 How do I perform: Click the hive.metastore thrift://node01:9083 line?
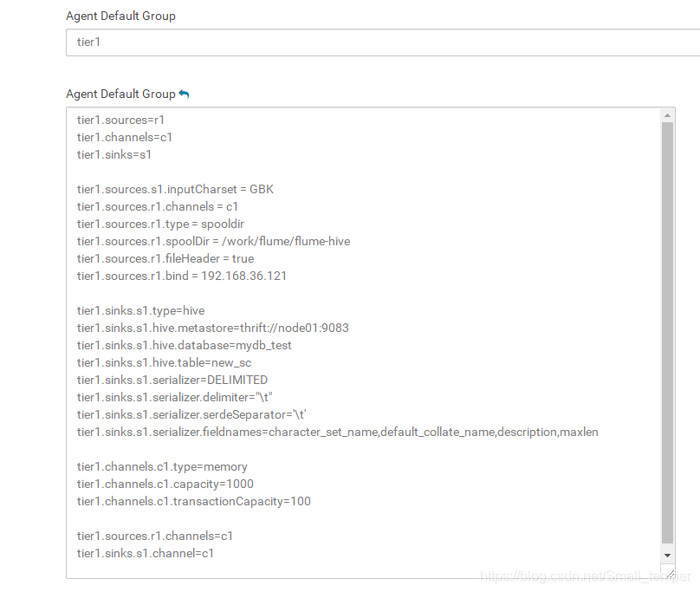coord(212,329)
